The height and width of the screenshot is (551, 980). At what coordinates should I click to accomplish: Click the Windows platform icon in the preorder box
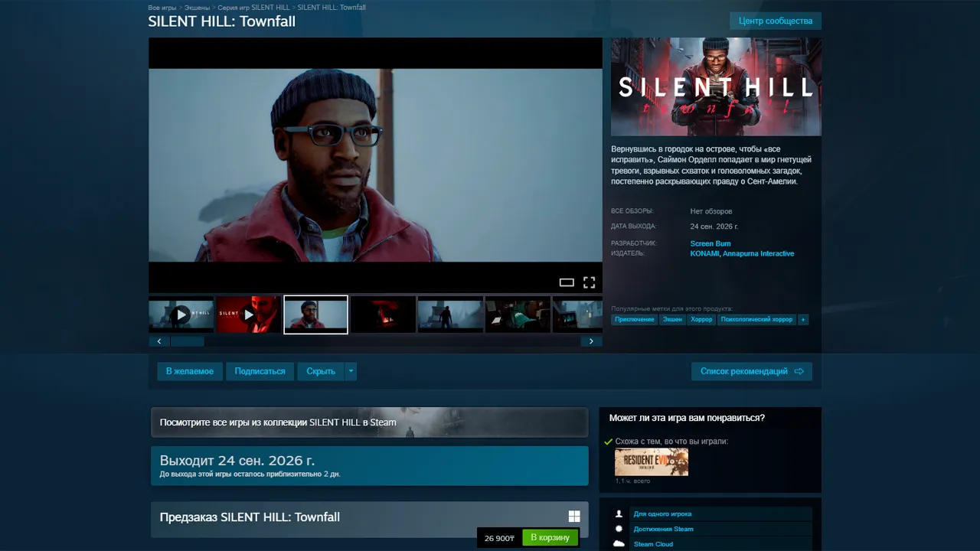pos(574,517)
